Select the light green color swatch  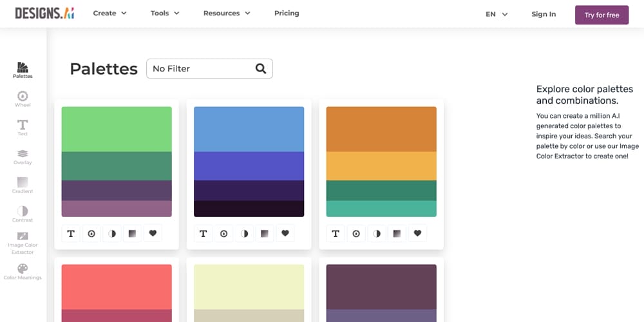click(x=117, y=129)
